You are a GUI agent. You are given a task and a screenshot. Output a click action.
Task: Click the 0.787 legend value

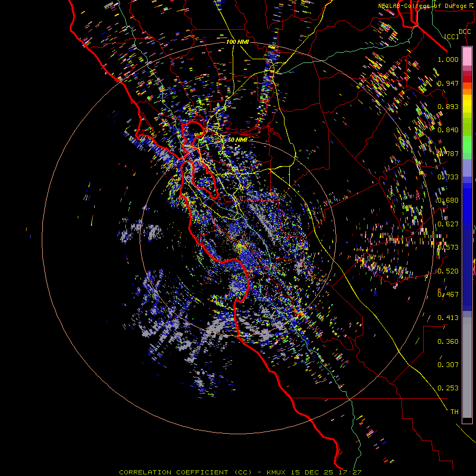click(448, 153)
